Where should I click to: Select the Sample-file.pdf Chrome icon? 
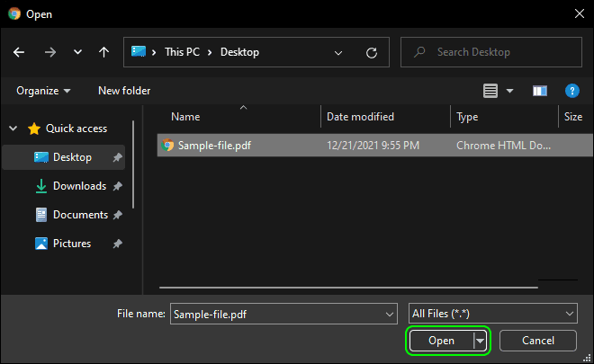[x=167, y=146]
